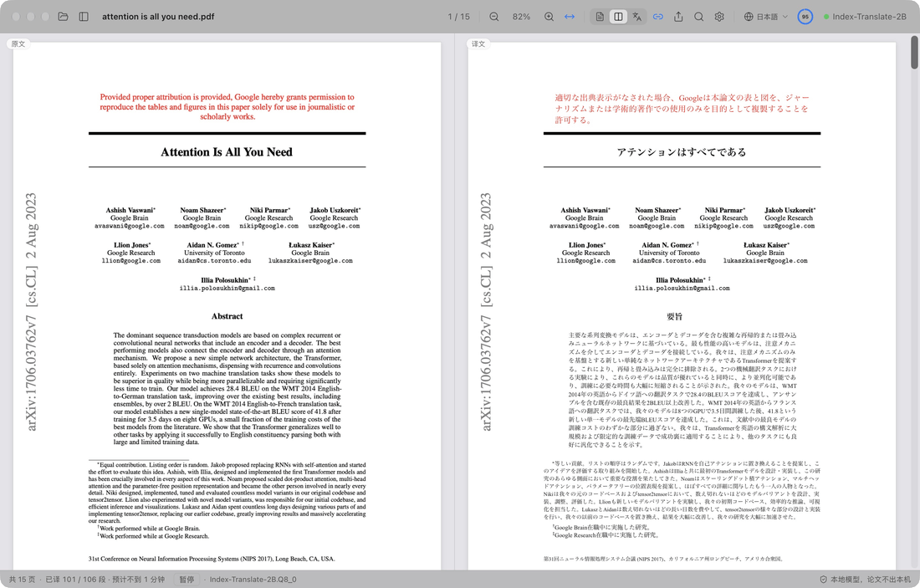920x588 pixels.
Task: Click the share/export icon
Action: tap(678, 17)
